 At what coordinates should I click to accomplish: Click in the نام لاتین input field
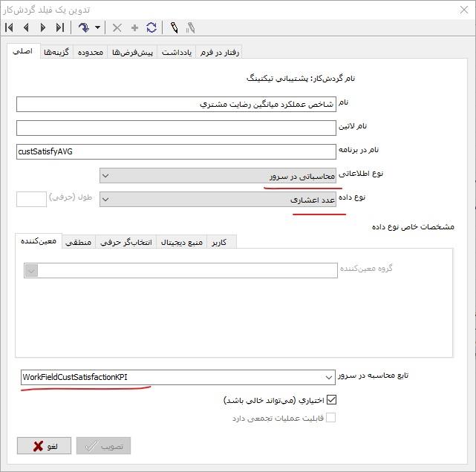[176, 128]
